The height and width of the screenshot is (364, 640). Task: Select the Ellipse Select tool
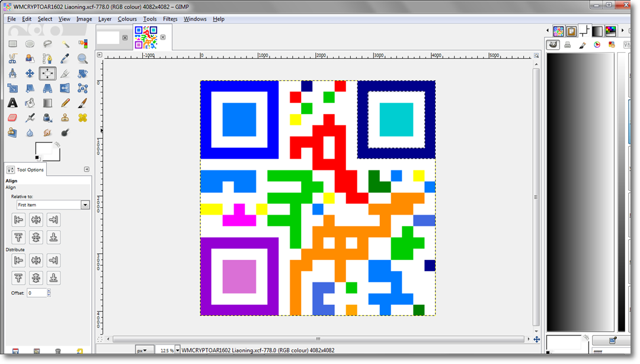30,44
